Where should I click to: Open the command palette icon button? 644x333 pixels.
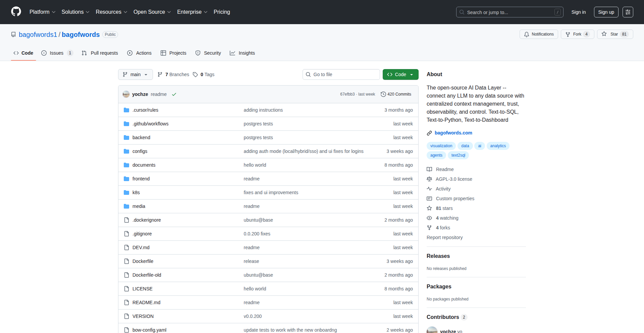(628, 12)
